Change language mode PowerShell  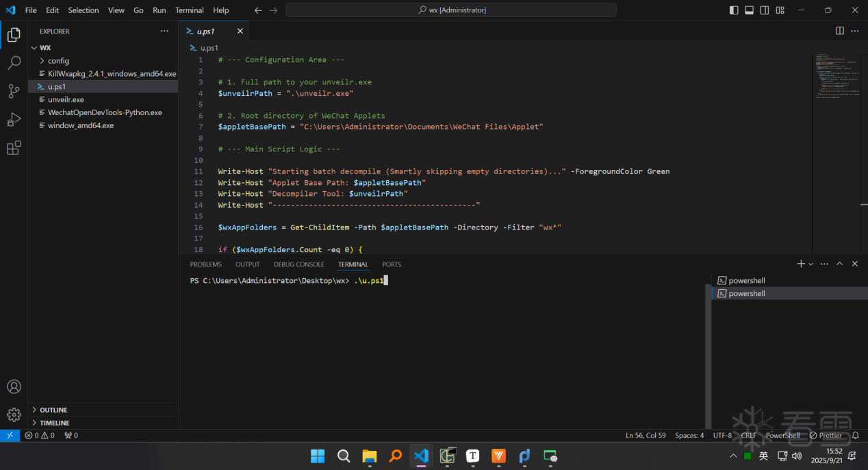(782, 435)
